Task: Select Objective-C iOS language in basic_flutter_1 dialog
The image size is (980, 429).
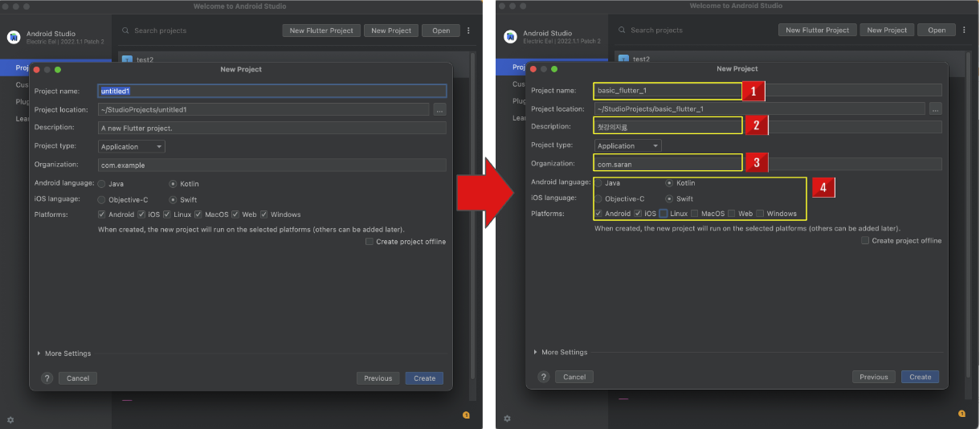Action: [x=598, y=198]
